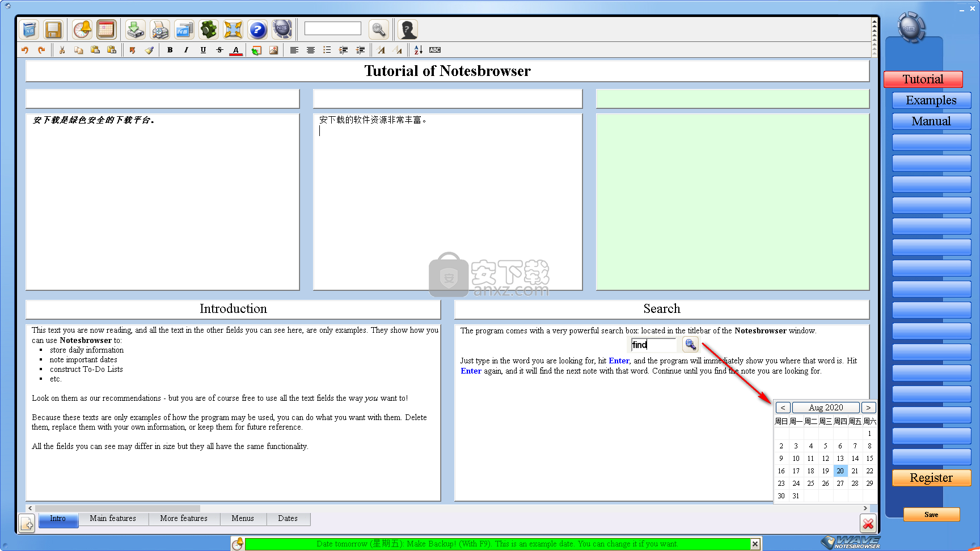Undo the last edit

click(x=25, y=50)
